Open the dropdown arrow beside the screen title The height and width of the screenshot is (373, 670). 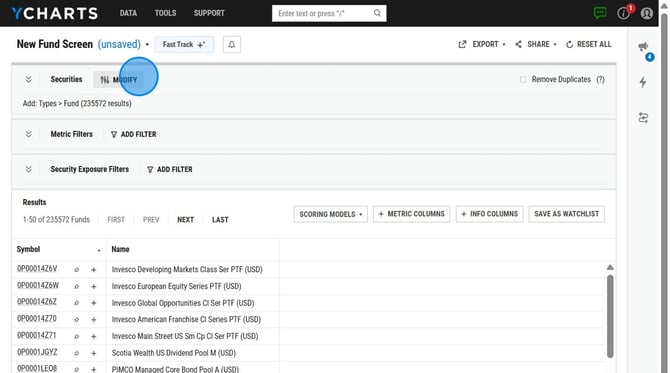tap(147, 44)
